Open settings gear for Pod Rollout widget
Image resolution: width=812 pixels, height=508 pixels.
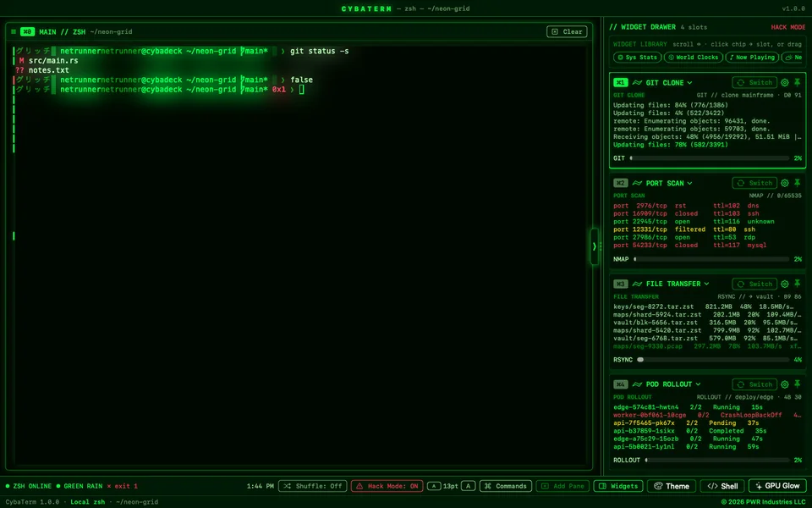(785, 384)
